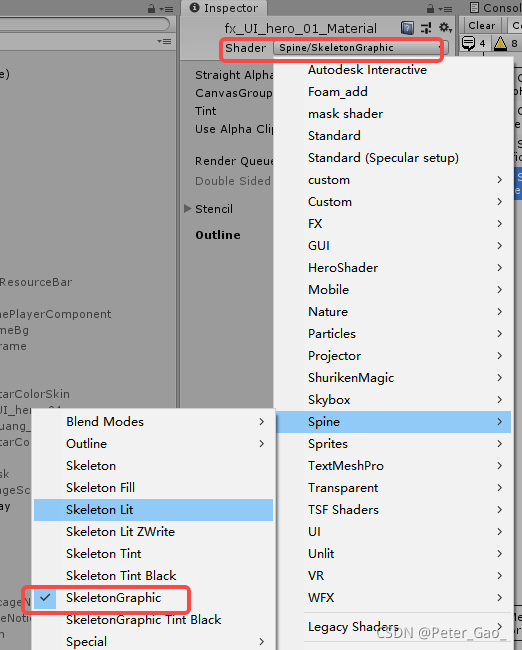Open the material preset selector icon
This screenshot has height=650, width=522.
click(426, 28)
